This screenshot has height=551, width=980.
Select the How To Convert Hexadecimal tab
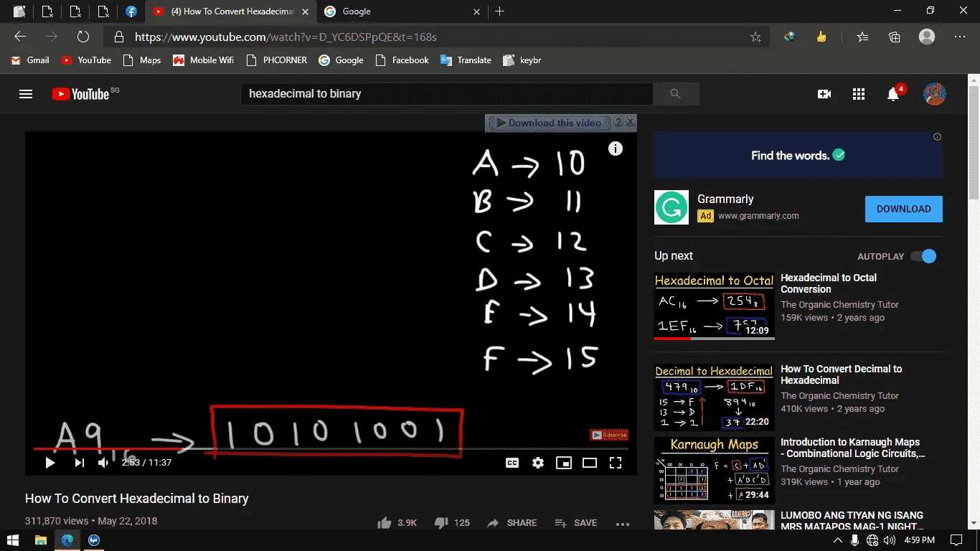tap(230, 11)
